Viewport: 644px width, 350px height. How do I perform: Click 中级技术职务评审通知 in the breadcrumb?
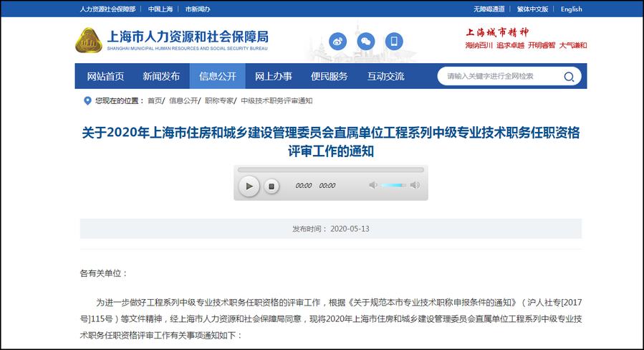(x=277, y=100)
